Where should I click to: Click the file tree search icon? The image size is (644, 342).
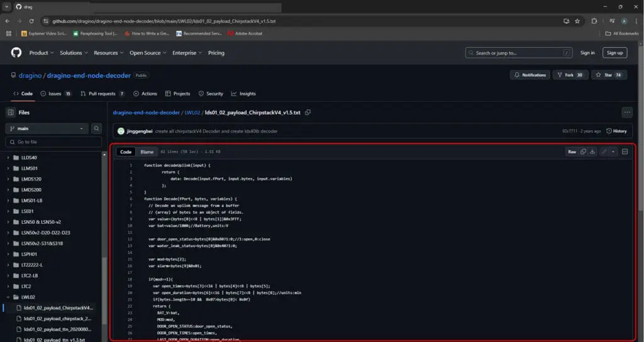pyautogui.click(x=96, y=128)
